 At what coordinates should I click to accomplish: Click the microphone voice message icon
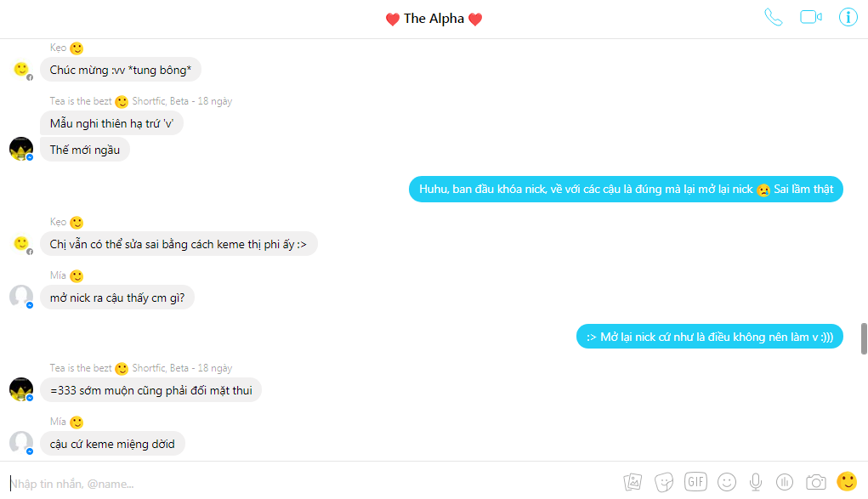tap(756, 482)
